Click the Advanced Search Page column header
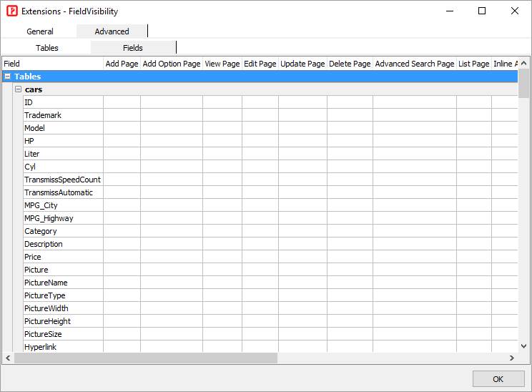Screen dimensions: 532x392 [x=414, y=64]
